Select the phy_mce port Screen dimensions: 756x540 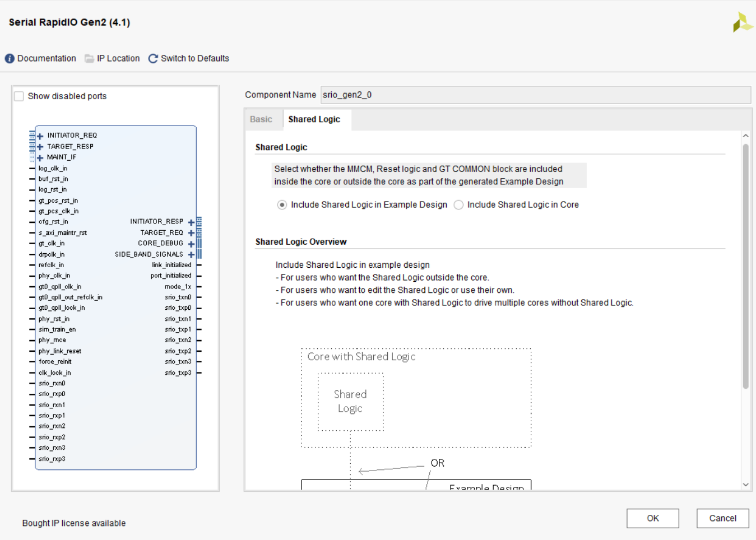[52, 340]
